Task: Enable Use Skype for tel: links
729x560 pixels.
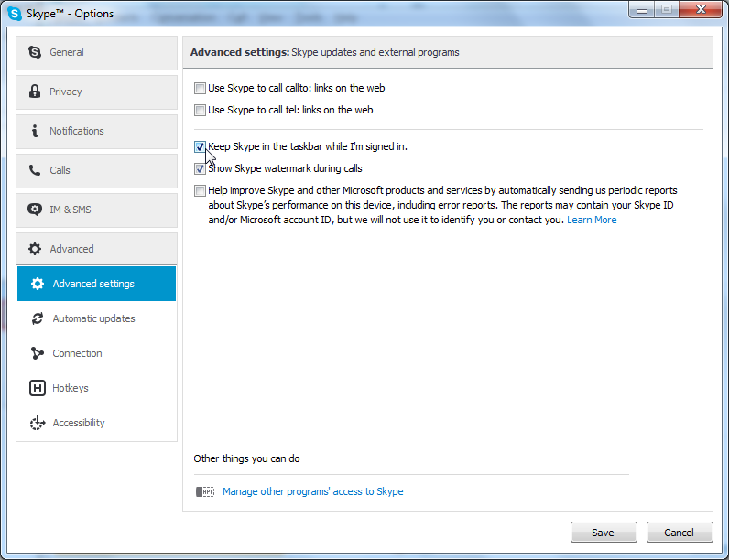Action: [x=200, y=111]
